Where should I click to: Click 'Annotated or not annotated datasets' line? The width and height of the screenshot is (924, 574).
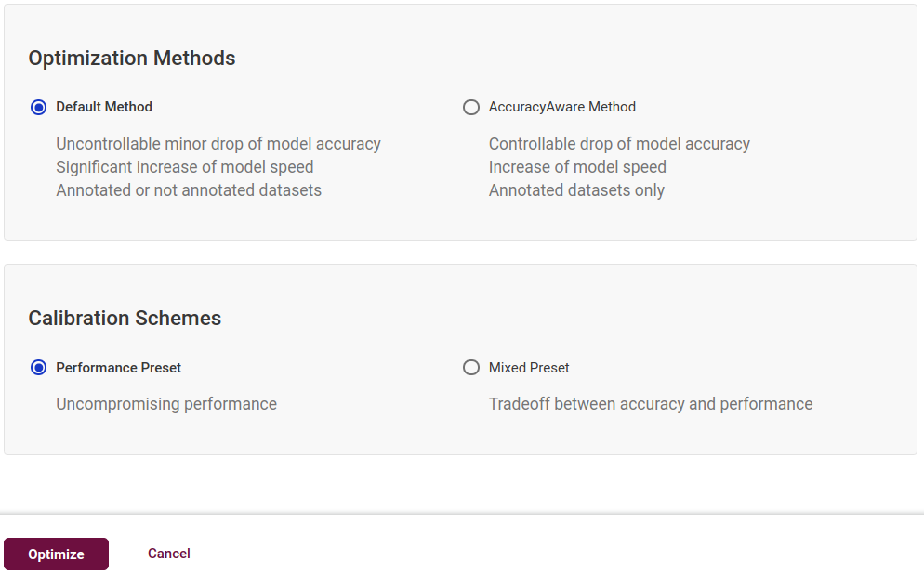click(x=189, y=190)
